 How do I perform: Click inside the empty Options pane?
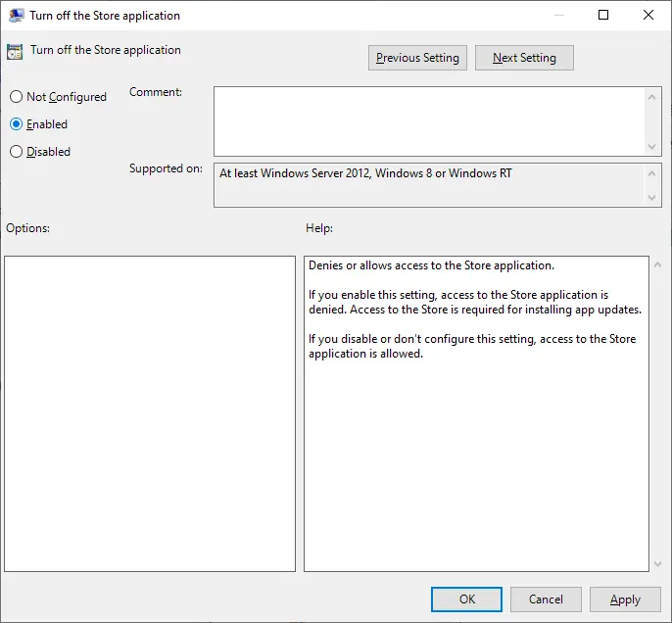(150, 413)
